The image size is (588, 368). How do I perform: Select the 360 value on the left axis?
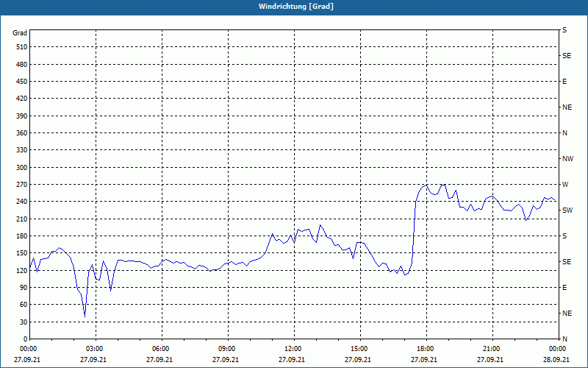pyautogui.click(x=21, y=133)
